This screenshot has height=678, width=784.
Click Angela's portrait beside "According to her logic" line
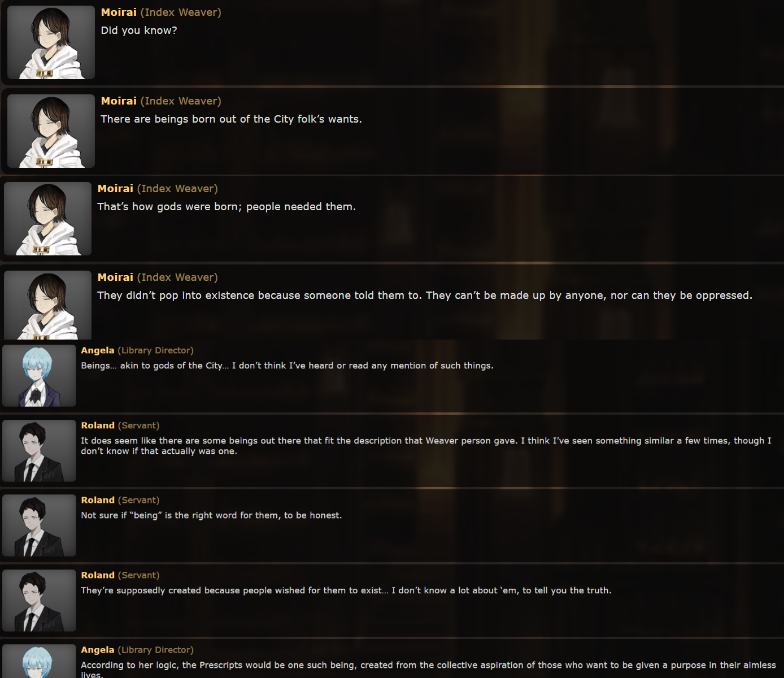[39, 661]
